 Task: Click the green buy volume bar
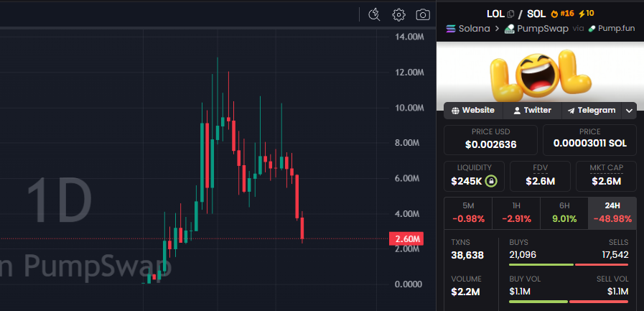538,302
